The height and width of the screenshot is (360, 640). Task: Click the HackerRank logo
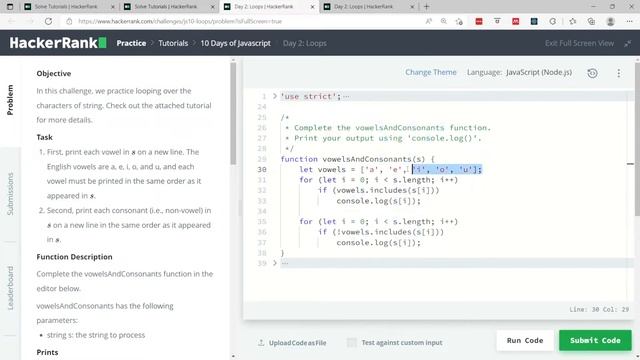(x=58, y=43)
